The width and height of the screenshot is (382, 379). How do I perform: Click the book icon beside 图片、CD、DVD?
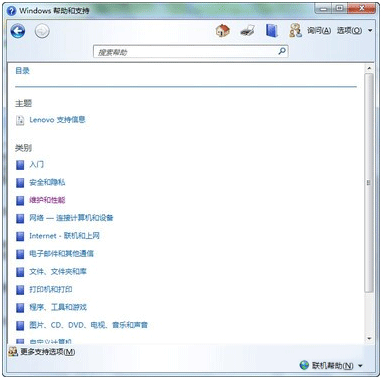[20, 325]
